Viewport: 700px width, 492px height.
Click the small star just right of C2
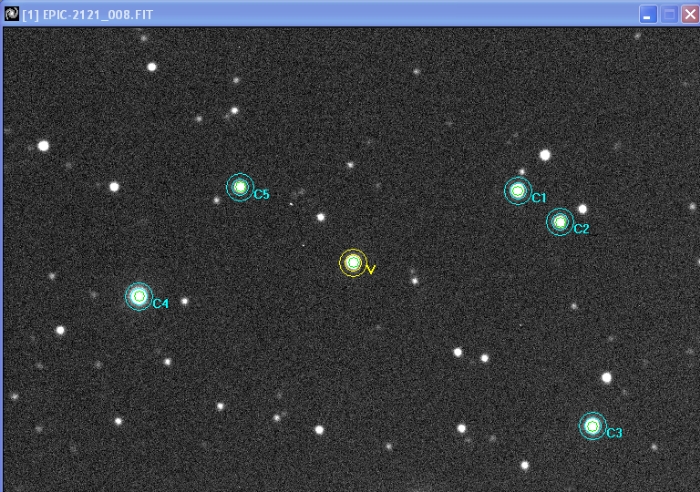(582, 209)
